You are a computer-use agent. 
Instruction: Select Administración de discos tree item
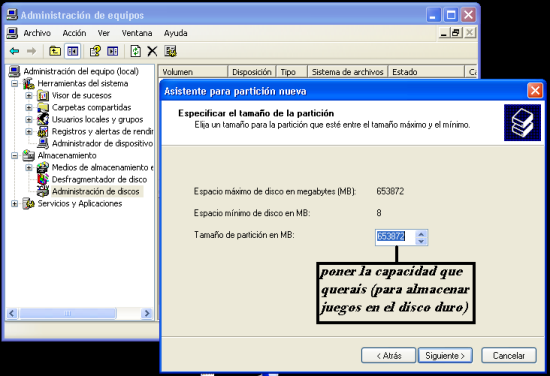(96, 191)
